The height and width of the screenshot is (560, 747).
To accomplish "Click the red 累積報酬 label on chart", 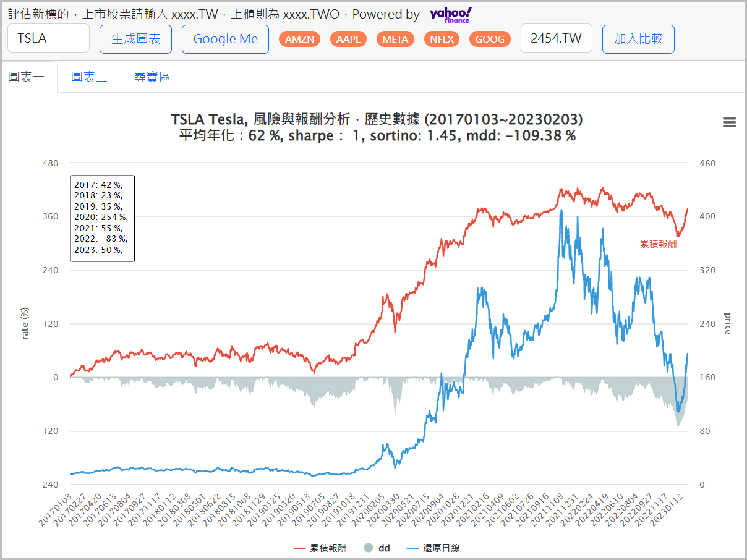I will [x=658, y=244].
